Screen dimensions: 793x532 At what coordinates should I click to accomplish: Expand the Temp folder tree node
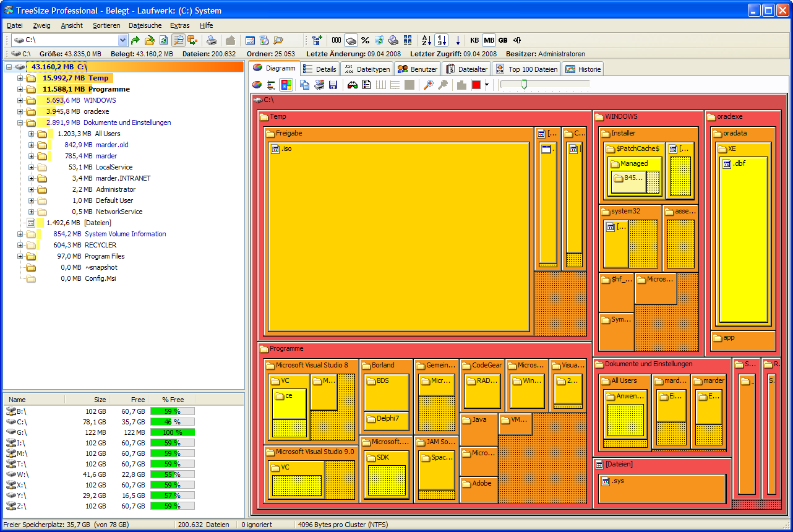point(20,78)
